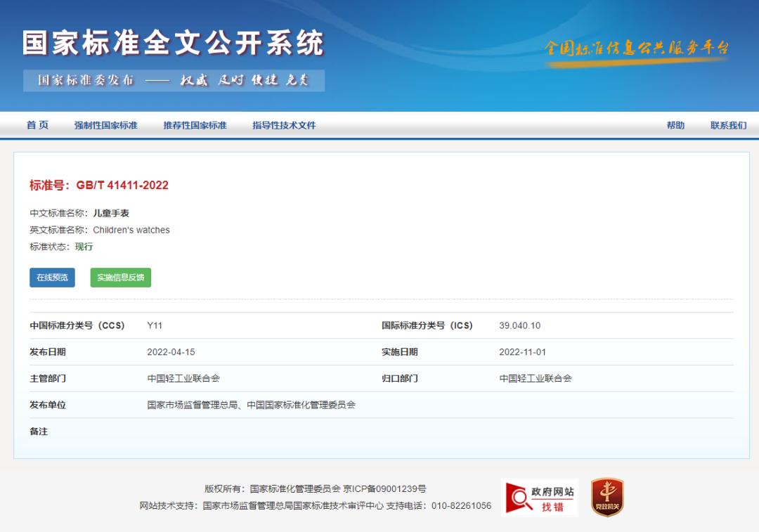Click 联系我们 in the navigation bar
The height and width of the screenshot is (532, 759).
coord(728,125)
